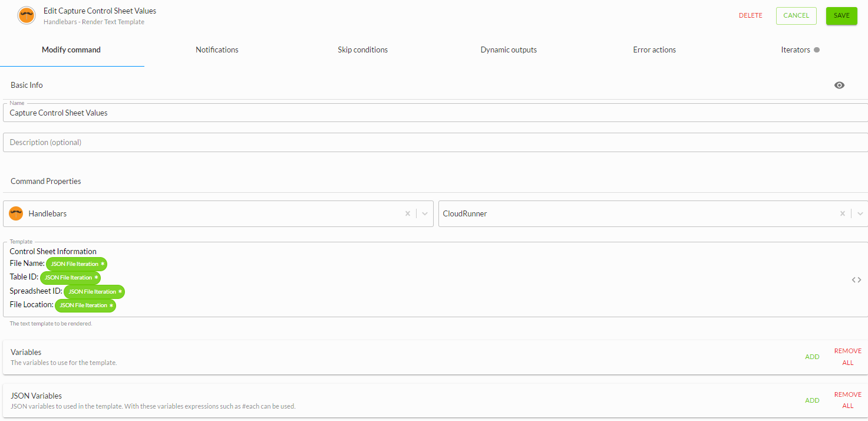Click Delete to remove the command
The image size is (868, 421).
point(750,16)
